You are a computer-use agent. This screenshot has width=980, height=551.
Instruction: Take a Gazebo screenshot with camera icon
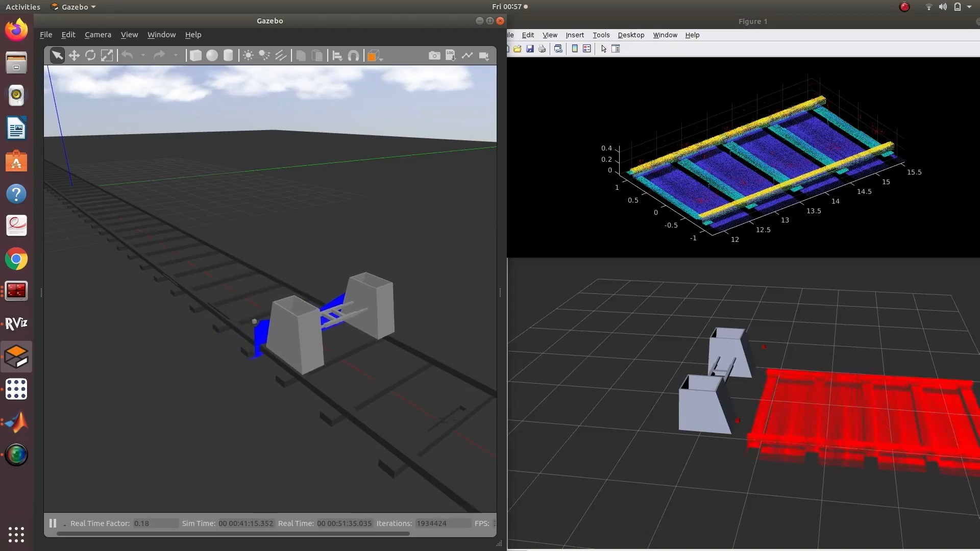tap(434, 56)
